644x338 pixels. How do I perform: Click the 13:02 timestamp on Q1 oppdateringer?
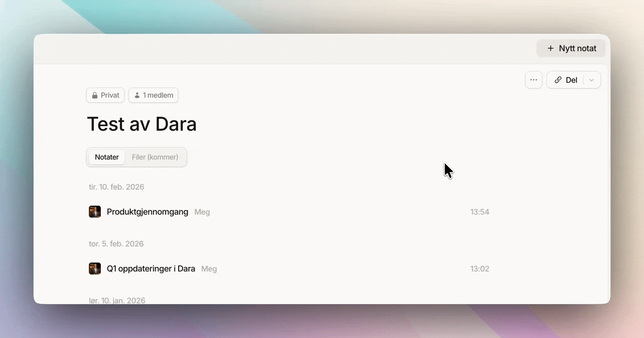(x=479, y=269)
